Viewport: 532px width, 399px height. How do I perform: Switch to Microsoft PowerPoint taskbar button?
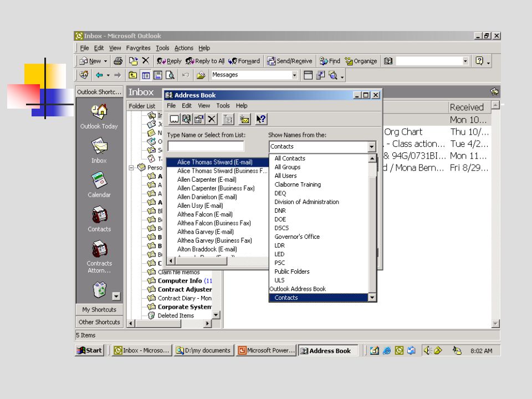(267, 350)
